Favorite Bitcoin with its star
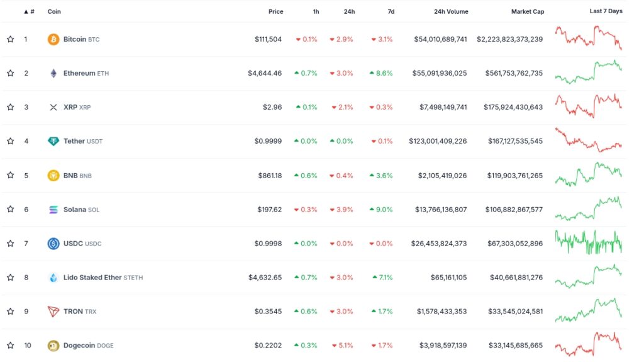This screenshot has height=362, width=644. coord(10,40)
